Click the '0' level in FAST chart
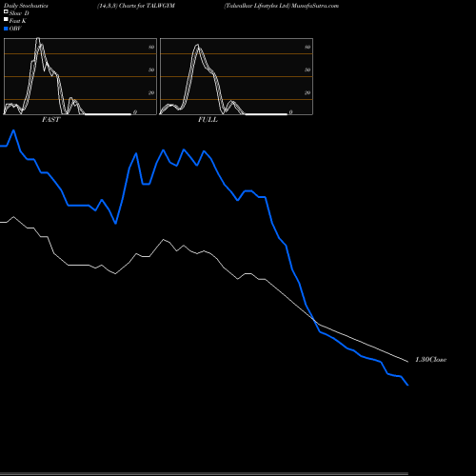Image resolution: width=476 pixels, height=476 pixels. [135, 112]
